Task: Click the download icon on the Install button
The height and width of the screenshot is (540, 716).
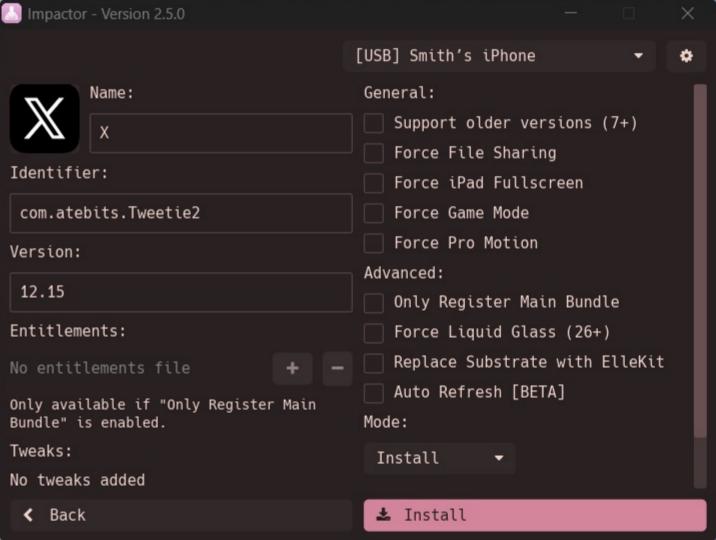Action: point(383,515)
